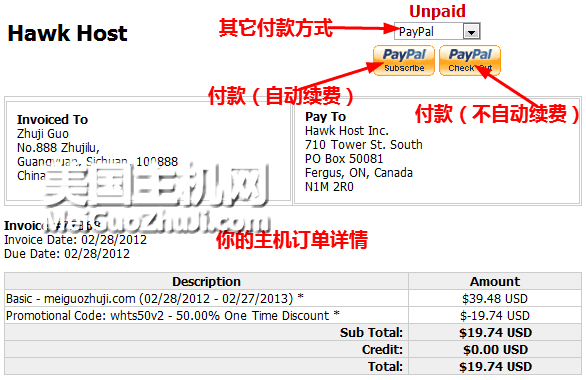Click the '$39.48 USD' amount cell
Image resolution: width=586 pixels, height=380 pixels.
click(495, 299)
